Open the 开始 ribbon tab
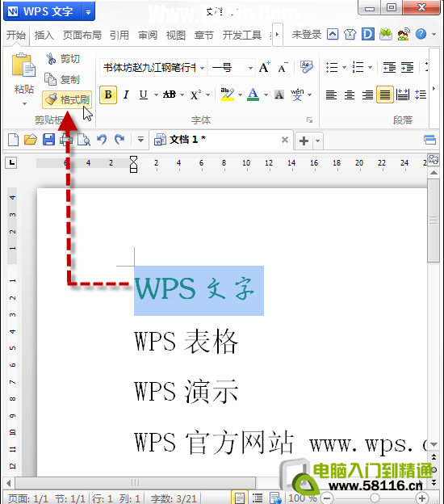Screen dimensions: 444x504 [x=16, y=35]
